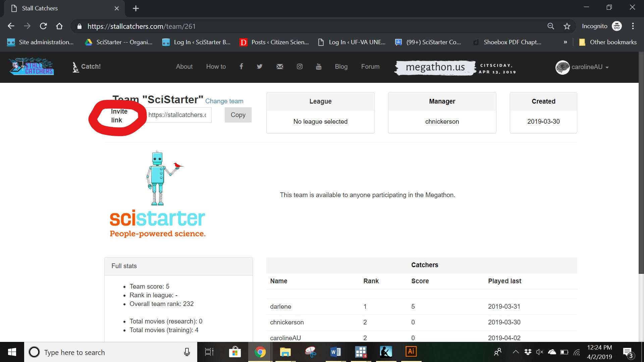The width and height of the screenshot is (644, 362).
Task: Open the Snipping Tool in the taskbar
Action: (x=310, y=352)
